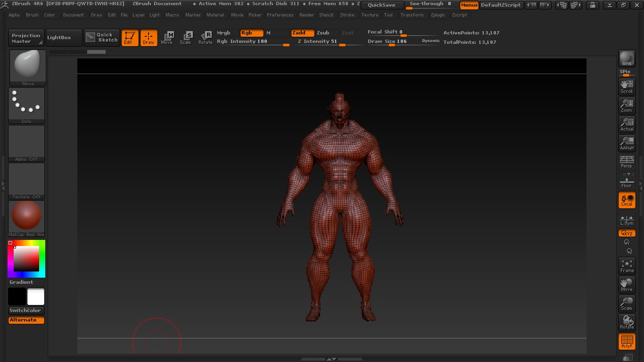Screen dimensions: 644x362
Task: Select the Rotate mode icon in toolbar
Action: [x=205, y=38]
